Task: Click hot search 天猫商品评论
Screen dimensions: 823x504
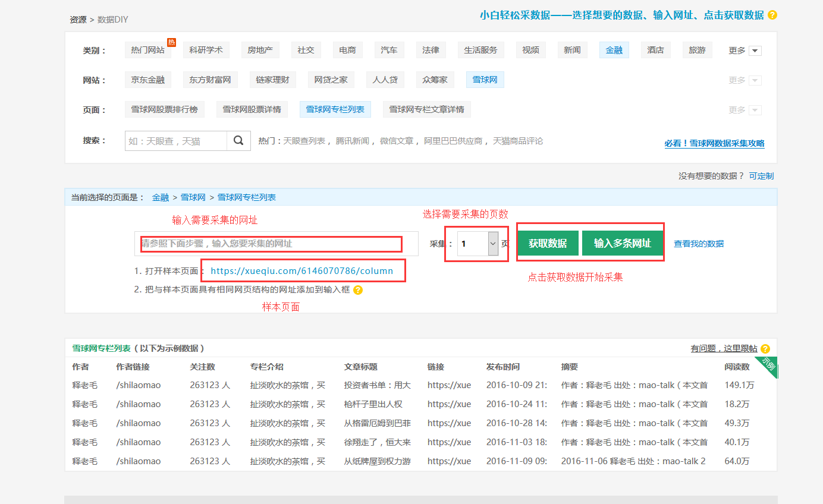Action: point(518,141)
